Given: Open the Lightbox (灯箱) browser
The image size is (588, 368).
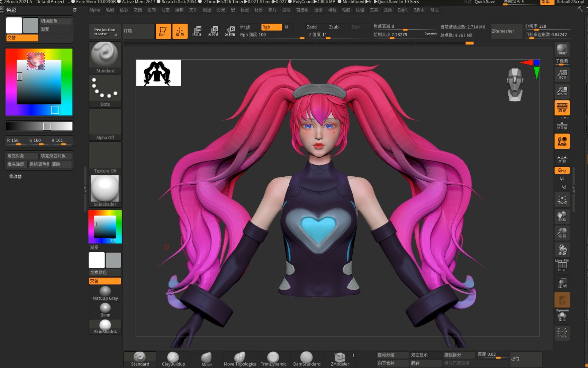Looking at the screenshot, I should 138,31.
